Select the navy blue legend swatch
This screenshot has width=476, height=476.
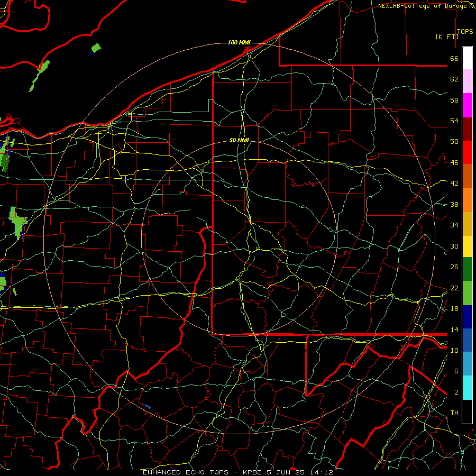[x=467, y=317]
